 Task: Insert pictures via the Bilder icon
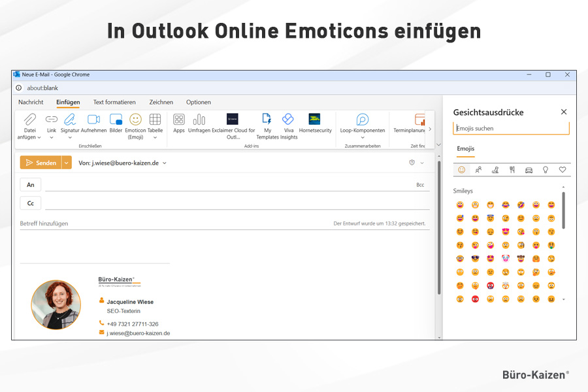click(116, 120)
